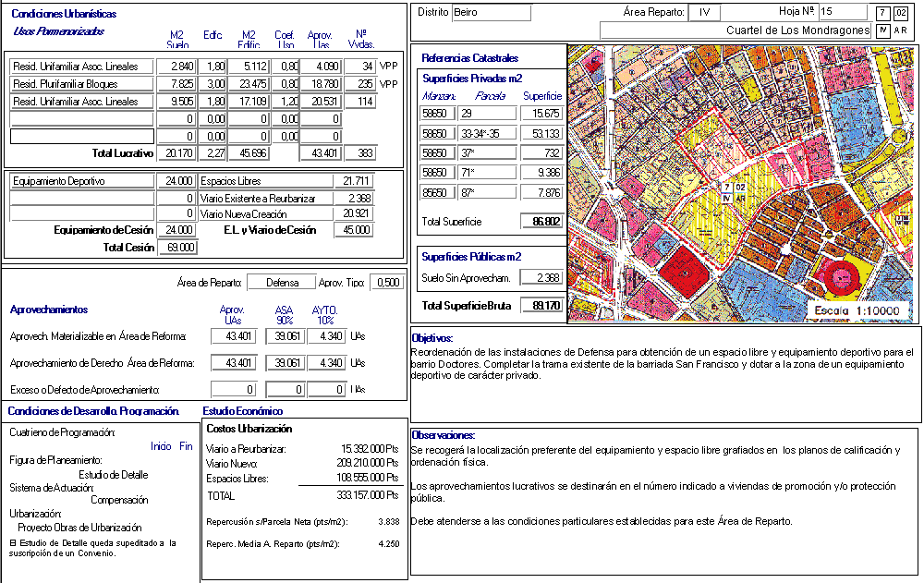Select the Total Superficie Bruta field
Viewport: 924px width, 583px height.
pos(541,305)
